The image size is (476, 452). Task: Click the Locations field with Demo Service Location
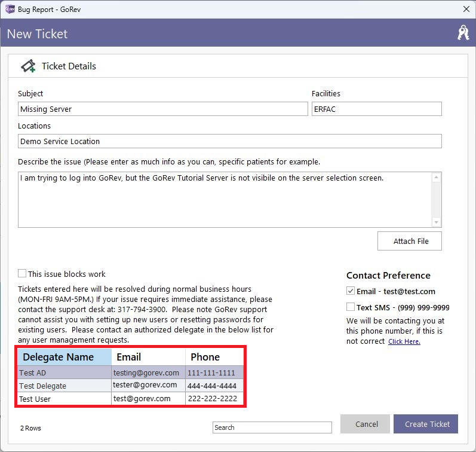230,141
